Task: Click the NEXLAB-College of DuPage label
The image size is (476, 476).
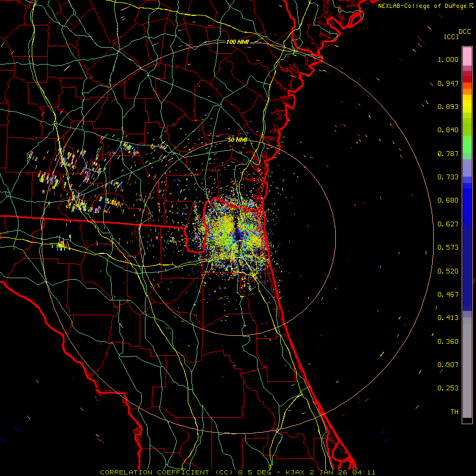Action: (x=424, y=6)
